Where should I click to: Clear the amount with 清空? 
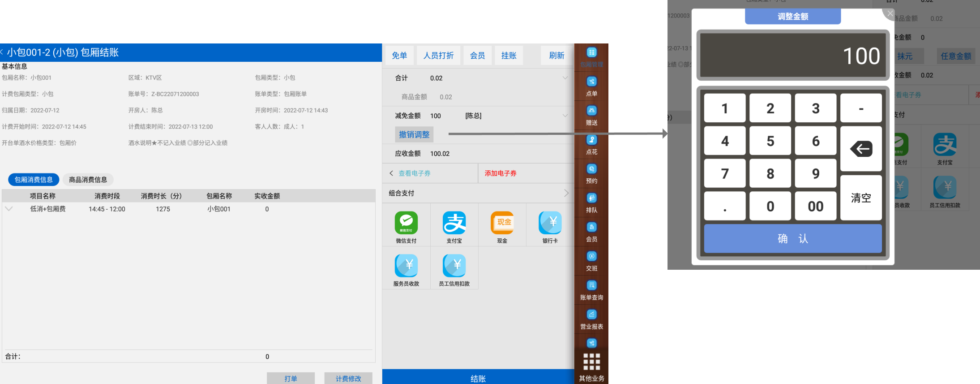[861, 198]
